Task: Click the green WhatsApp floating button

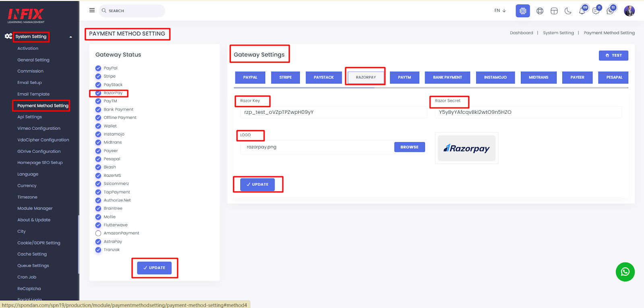Action: (x=625, y=272)
